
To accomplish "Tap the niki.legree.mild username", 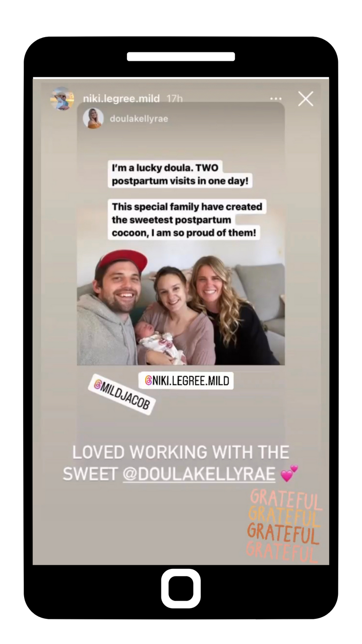I will [x=121, y=99].
